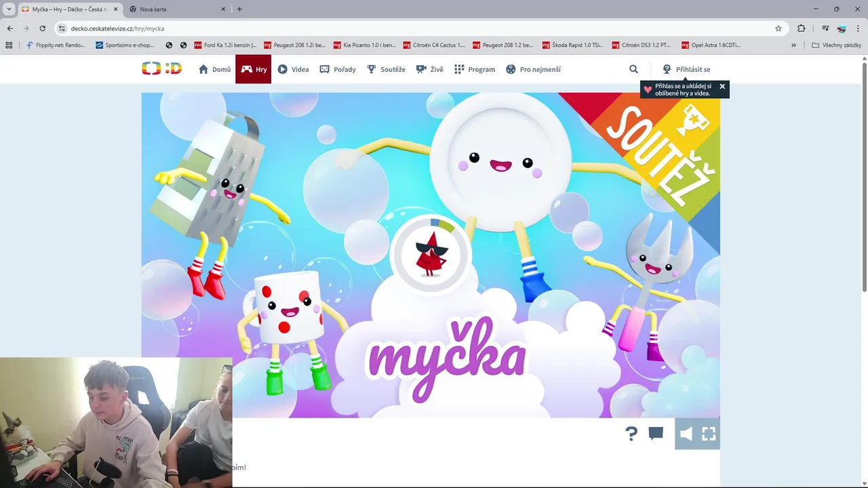The image size is (868, 488).
Task: Open the apps grid in bookmarks bar
Action: click(x=9, y=45)
